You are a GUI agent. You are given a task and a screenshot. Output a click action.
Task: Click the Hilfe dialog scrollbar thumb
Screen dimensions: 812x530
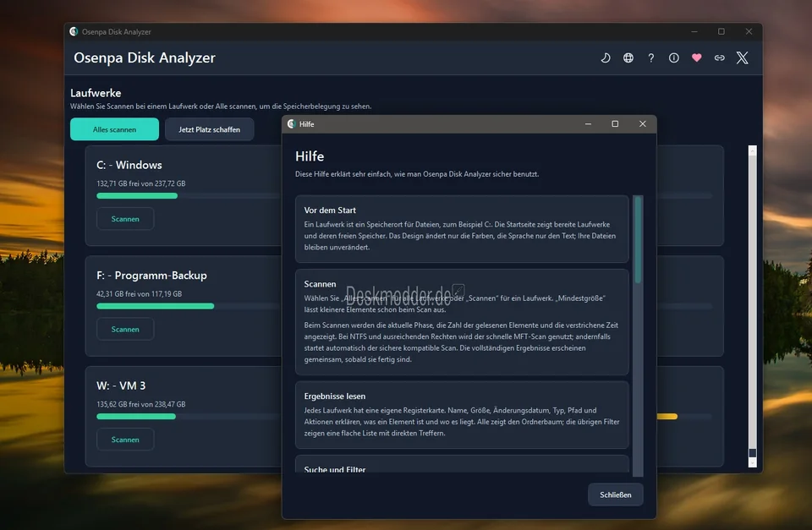tap(638, 239)
